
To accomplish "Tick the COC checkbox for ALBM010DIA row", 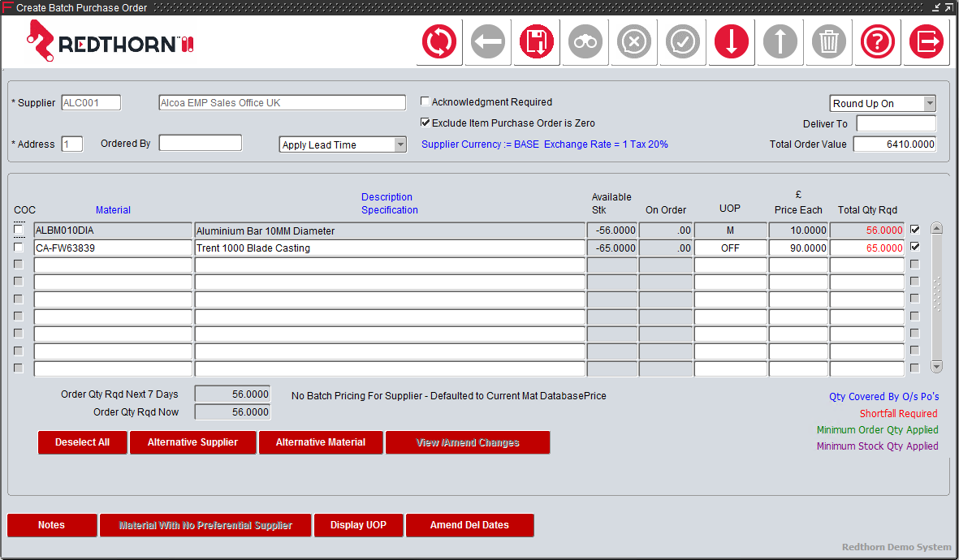I will click(18, 230).
